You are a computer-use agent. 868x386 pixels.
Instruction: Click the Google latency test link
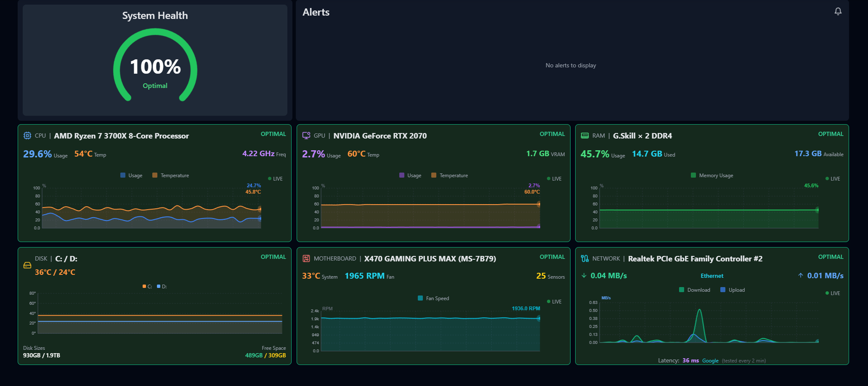tap(710, 361)
